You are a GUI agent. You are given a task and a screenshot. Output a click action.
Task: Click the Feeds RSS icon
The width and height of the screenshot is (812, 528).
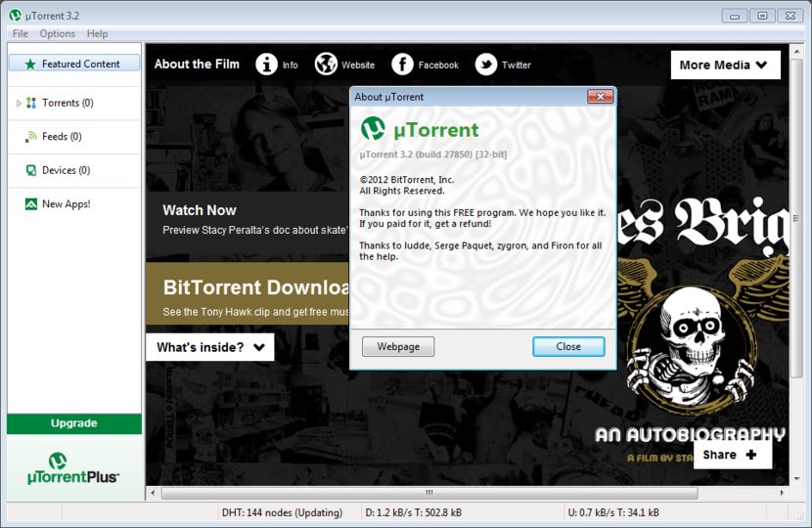[31, 137]
